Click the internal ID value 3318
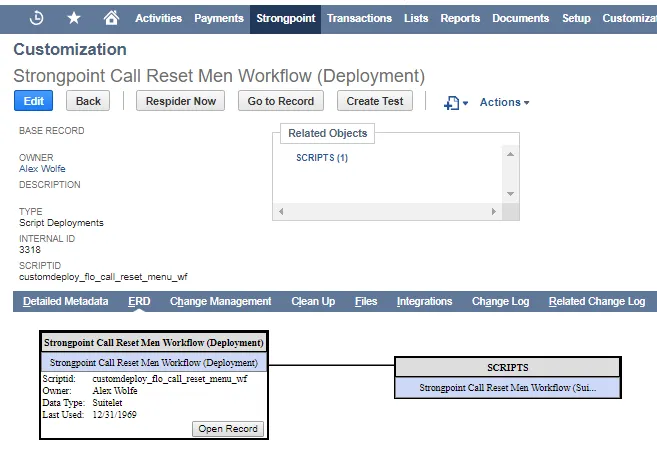The width and height of the screenshot is (657, 452). pyautogui.click(x=30, y=250)
